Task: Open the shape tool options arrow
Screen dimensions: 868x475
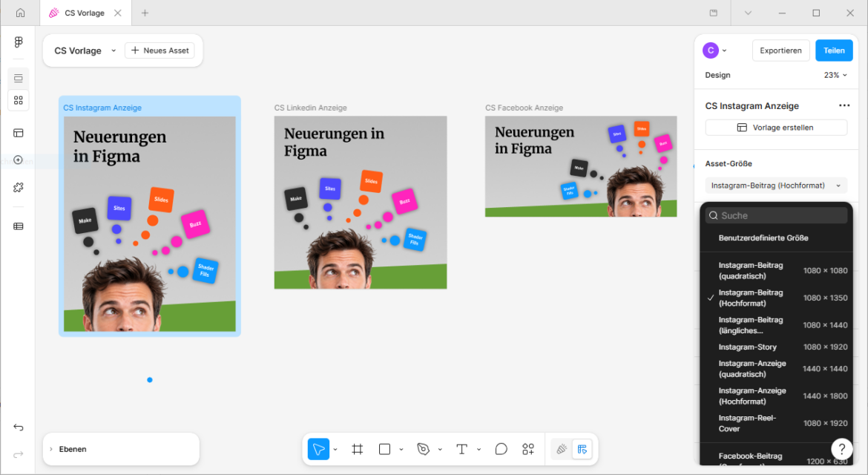Action: pyautogui.click(x=401, y=449)
